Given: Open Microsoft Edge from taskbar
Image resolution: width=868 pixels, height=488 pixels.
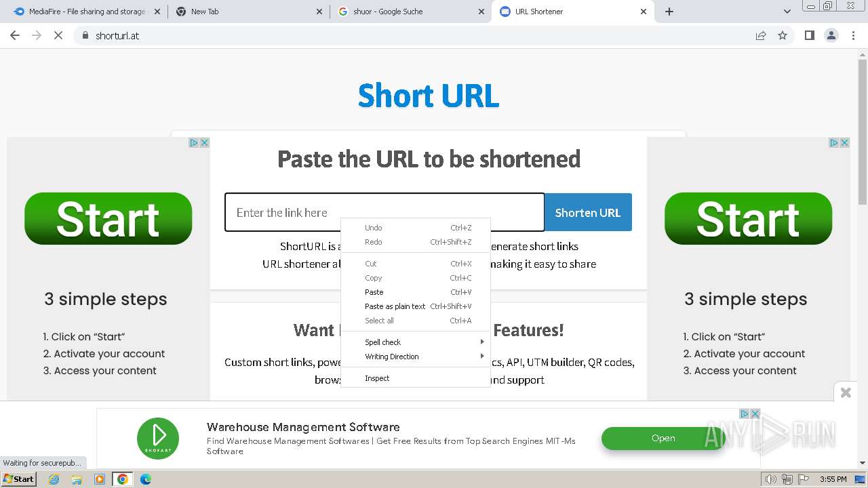Looking at the screenshot, I should [x=146, y=479].
